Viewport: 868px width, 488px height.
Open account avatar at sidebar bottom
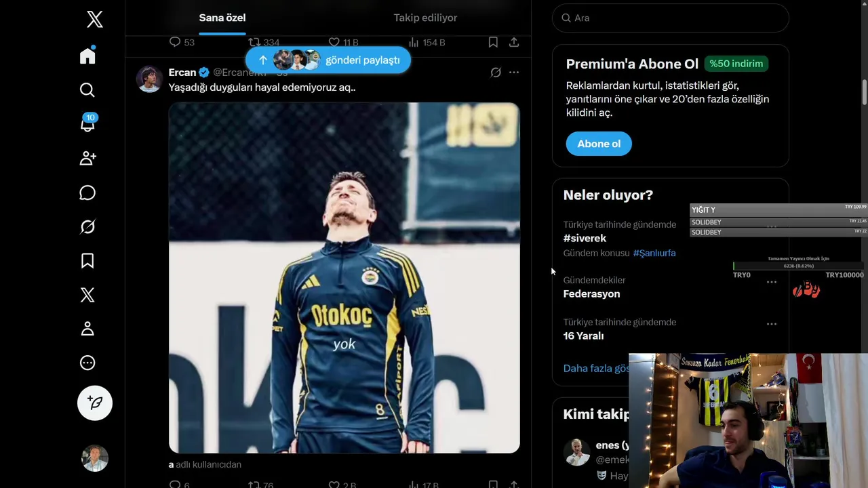(x=95, y=458)
